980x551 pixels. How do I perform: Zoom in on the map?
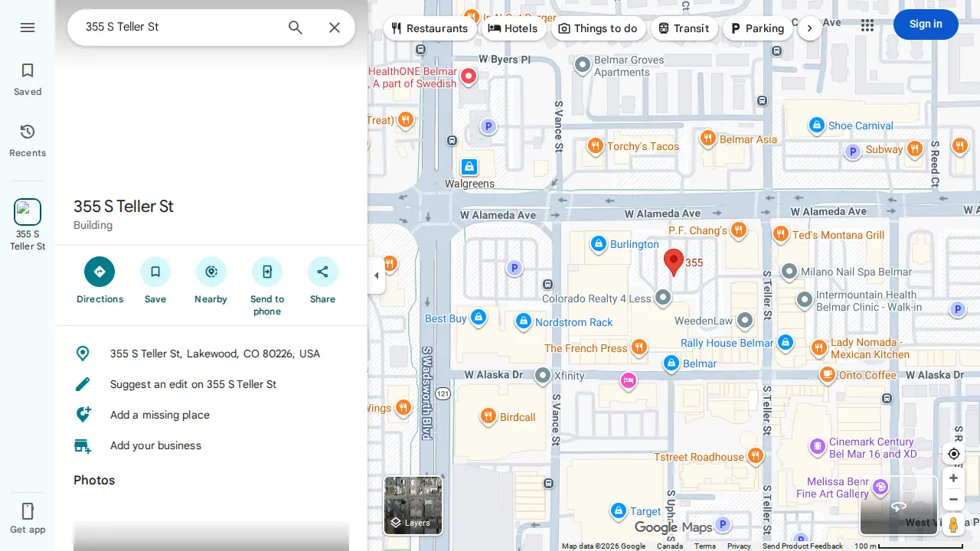[x=953, y=478]
